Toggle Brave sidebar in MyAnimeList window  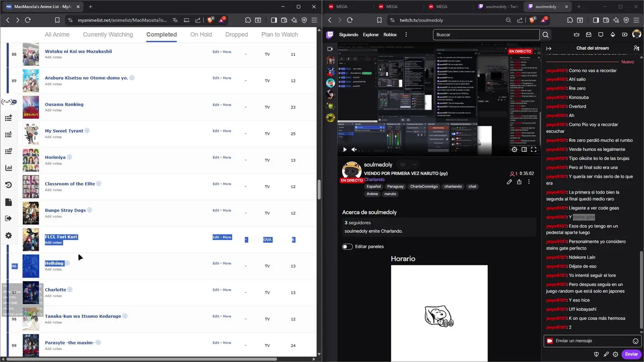[x=274, y=20]
